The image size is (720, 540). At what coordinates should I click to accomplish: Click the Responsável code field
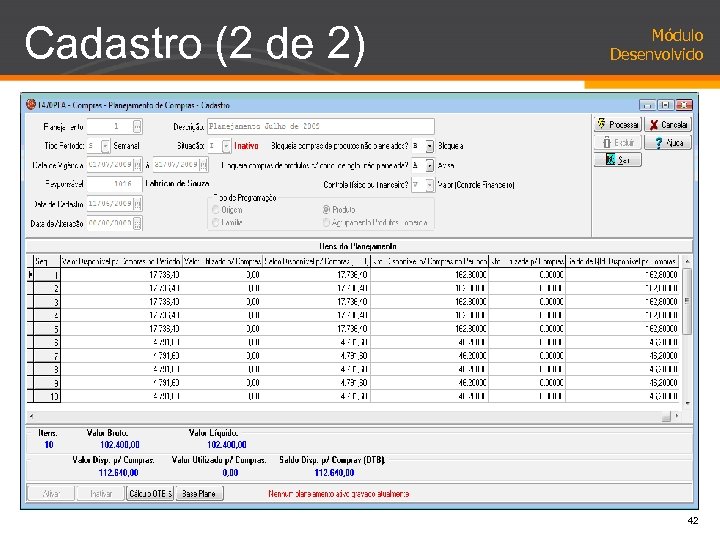pos(114,184)
